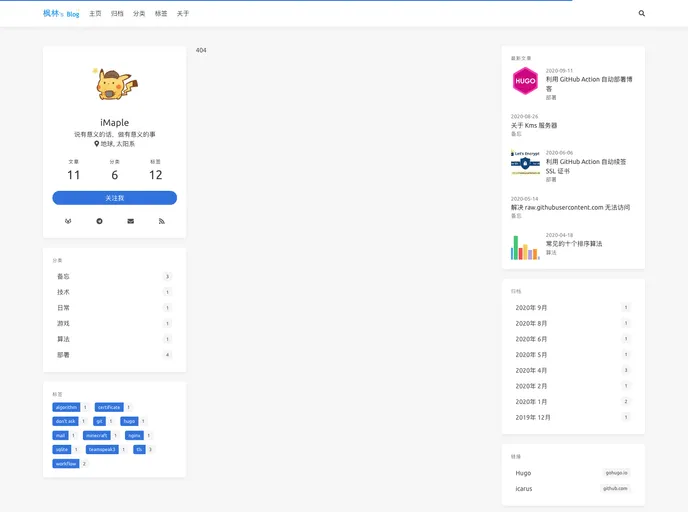Open the 技术 category row
Viewport: 688px width, 512px height.
coord(115,292)
